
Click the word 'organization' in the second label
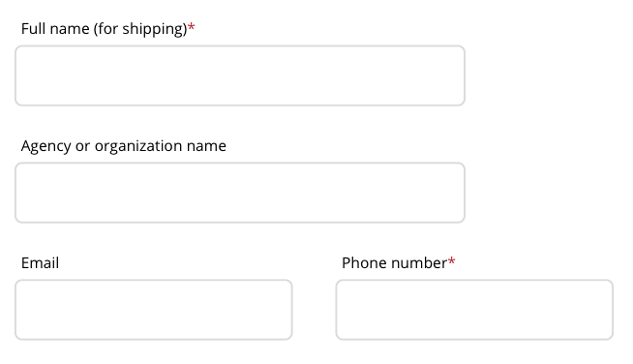pyautogui.click(x=138, y=146)
